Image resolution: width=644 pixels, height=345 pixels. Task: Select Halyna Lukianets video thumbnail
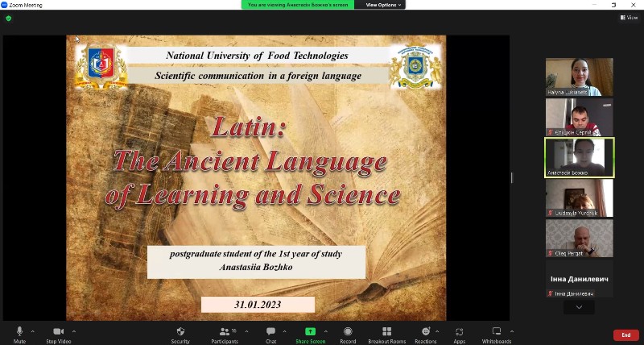point(579,77)
